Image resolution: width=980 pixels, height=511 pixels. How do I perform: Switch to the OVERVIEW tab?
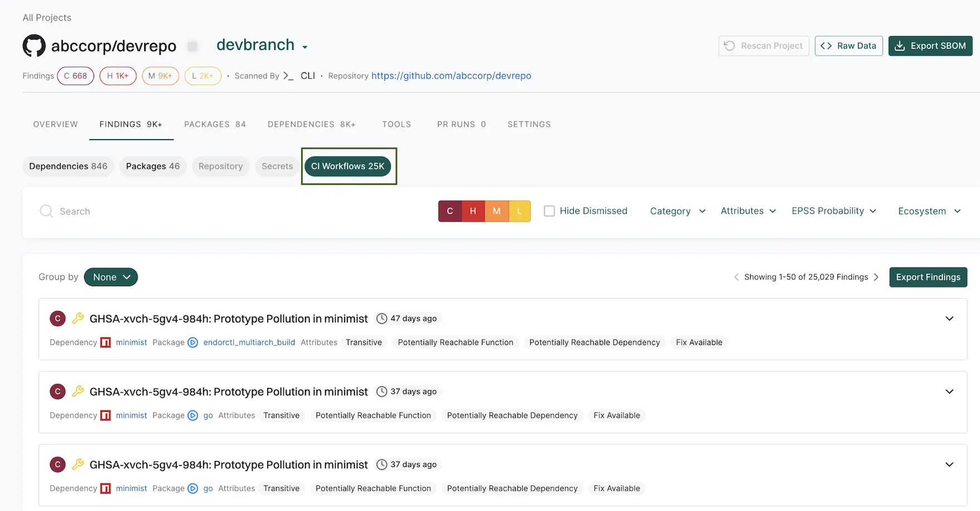[55, 124]
